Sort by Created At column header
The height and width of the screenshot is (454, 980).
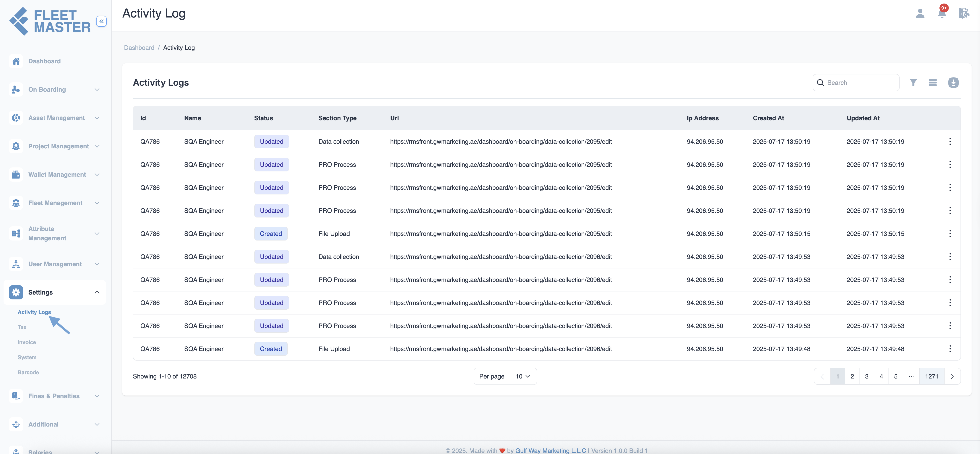(x=768, y=118)
